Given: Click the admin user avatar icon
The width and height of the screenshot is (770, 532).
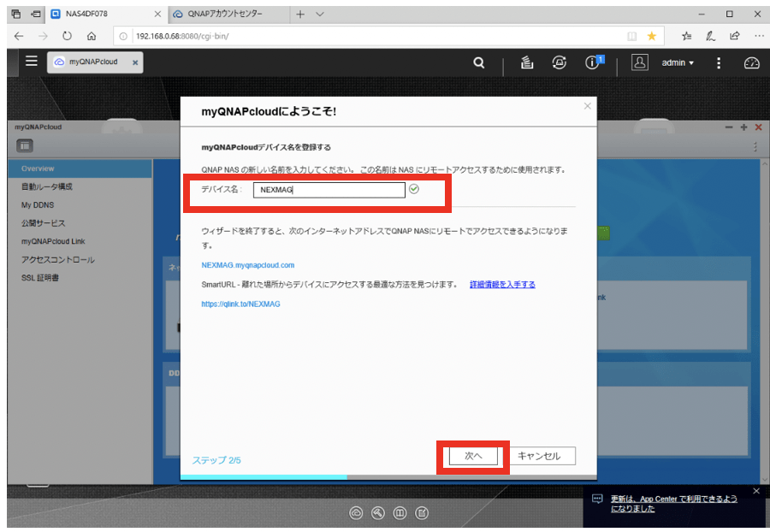Looking at the screenshot, I should tap(639, 62).
